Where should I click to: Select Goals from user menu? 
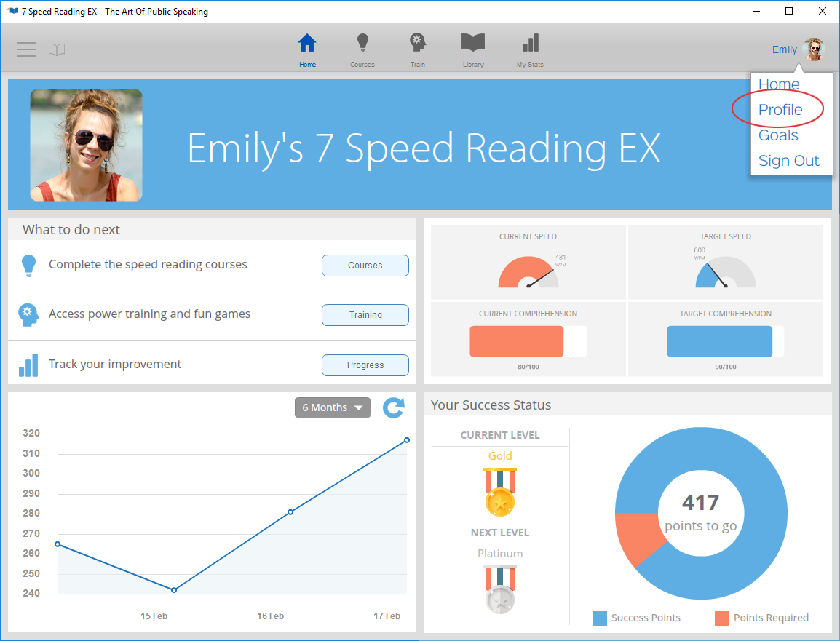coord(778,135)
